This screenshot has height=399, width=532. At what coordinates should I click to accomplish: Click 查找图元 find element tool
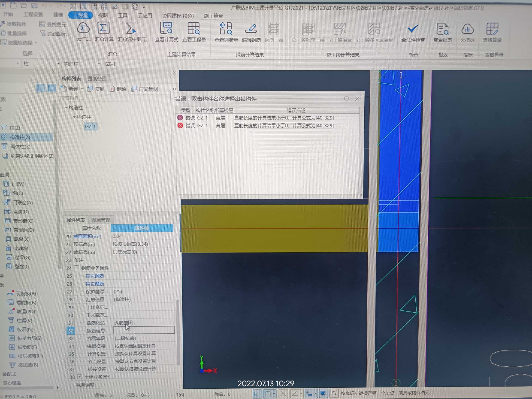[53, 24]
